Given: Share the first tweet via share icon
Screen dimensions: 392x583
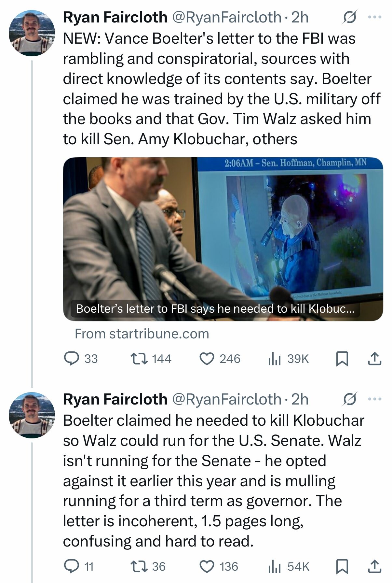Looking at the screenshot, I should coord(374,359).
